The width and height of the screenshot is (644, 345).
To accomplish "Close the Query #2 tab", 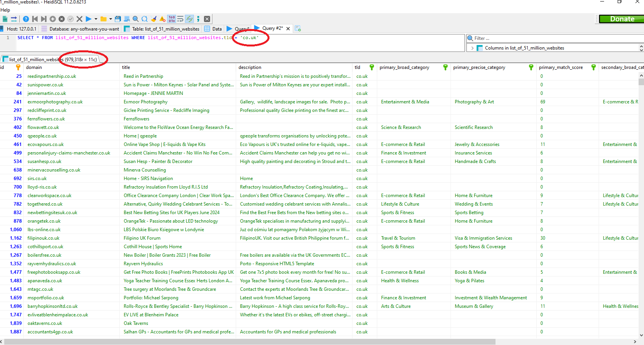I will click(288, 29).
